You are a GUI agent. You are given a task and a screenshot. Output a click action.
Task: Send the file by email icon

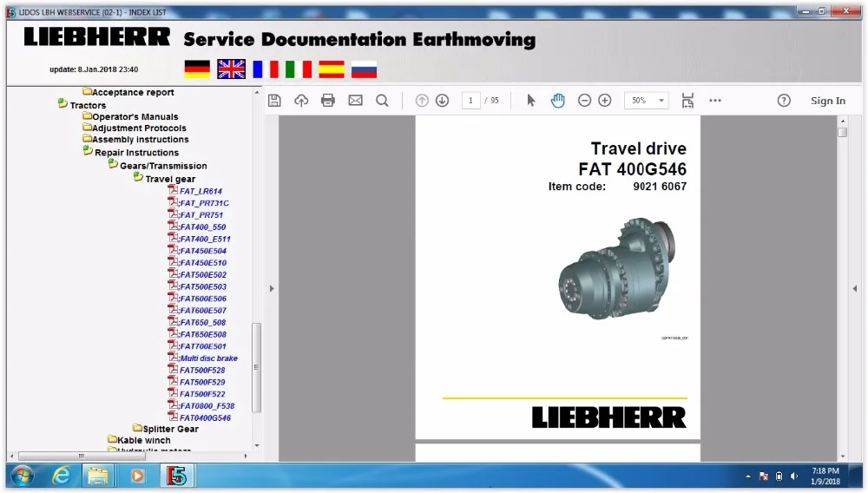[355, 101]
